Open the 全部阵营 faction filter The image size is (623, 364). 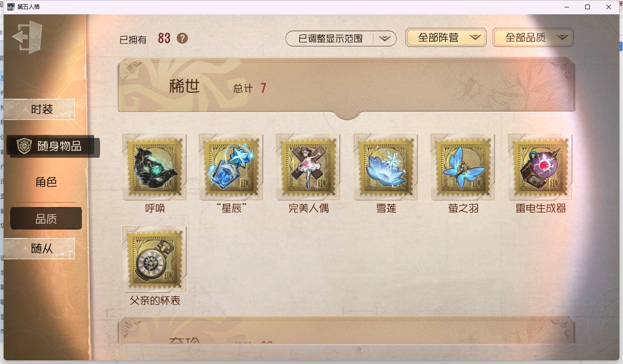[x=446, y=38]
